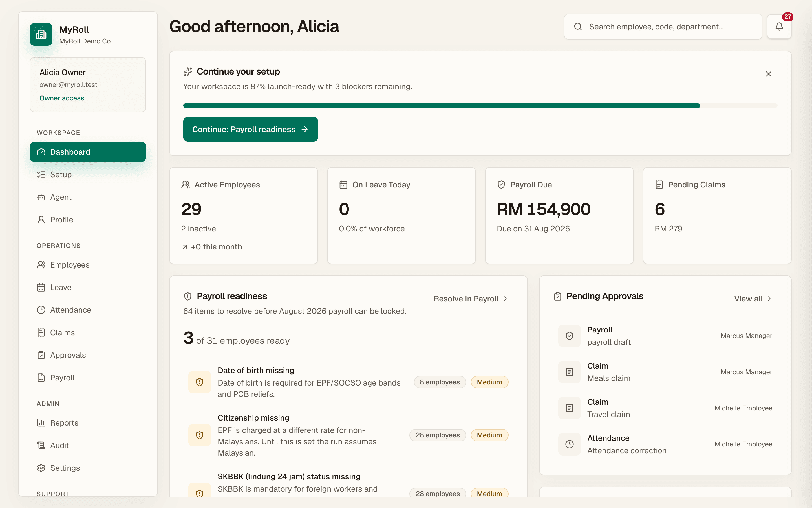Click the Employees people icon in sidebar
Image resolution: width=812 pixels, height=508 pixels.
pyautogui.click(x=41, y=265)
